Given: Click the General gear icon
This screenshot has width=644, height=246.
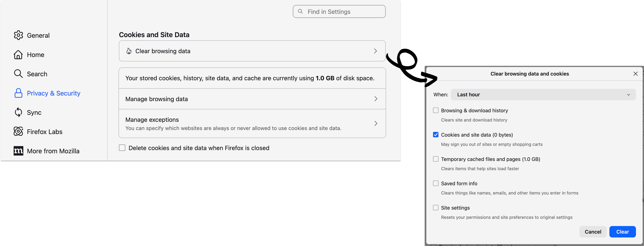Looking at the screenshot, I should 18,35.
